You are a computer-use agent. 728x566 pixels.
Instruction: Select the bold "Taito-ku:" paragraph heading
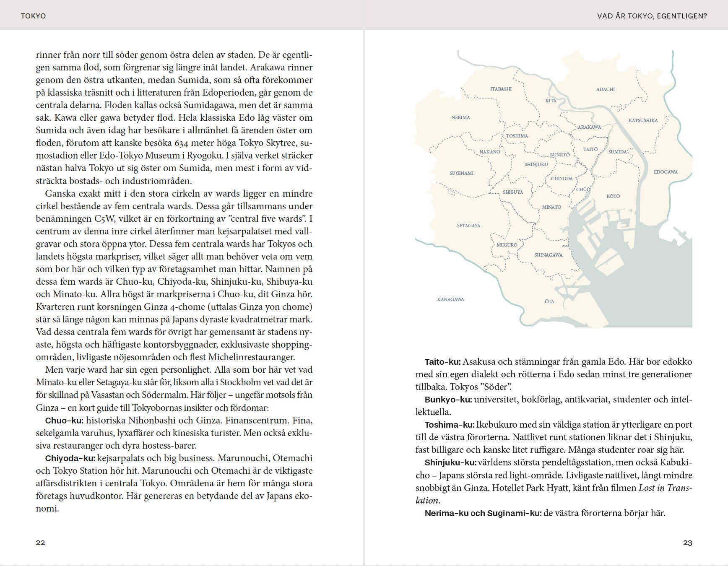click(x=442, y=362)
